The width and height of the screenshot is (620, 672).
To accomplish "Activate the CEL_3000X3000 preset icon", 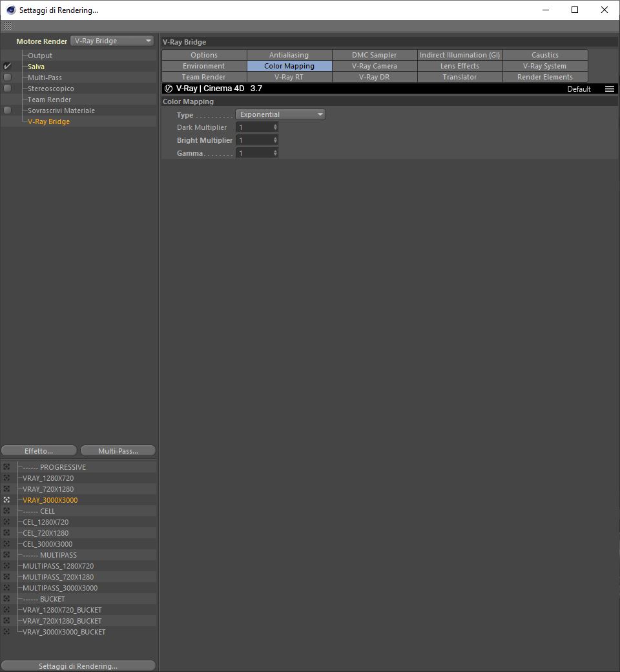I will click(x=6, y=544).
